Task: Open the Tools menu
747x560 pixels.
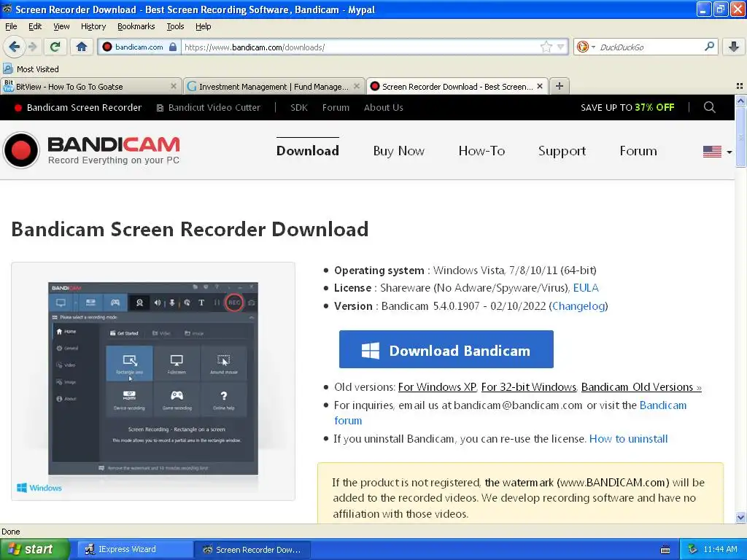Action: [x=175, y=26]
